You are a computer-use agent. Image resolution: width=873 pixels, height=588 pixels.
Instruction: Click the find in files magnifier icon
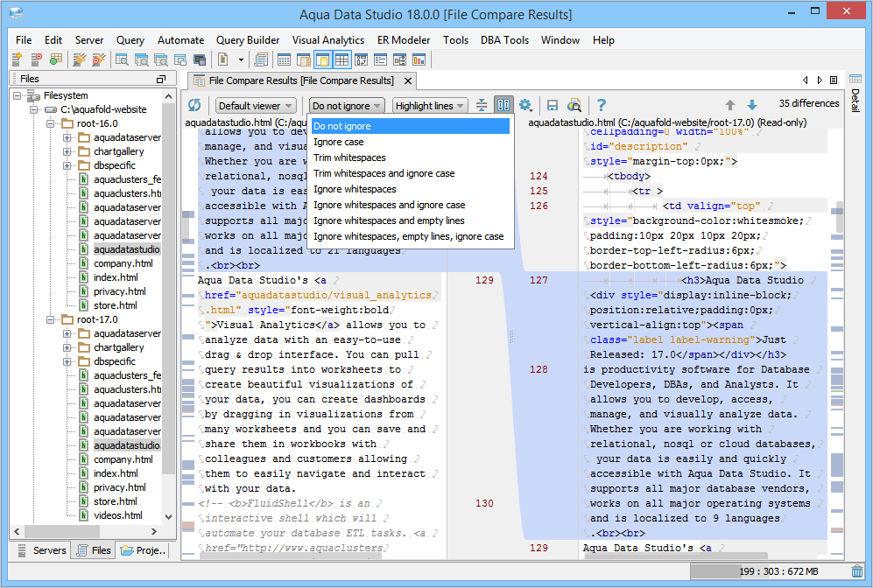pos(574,105)
